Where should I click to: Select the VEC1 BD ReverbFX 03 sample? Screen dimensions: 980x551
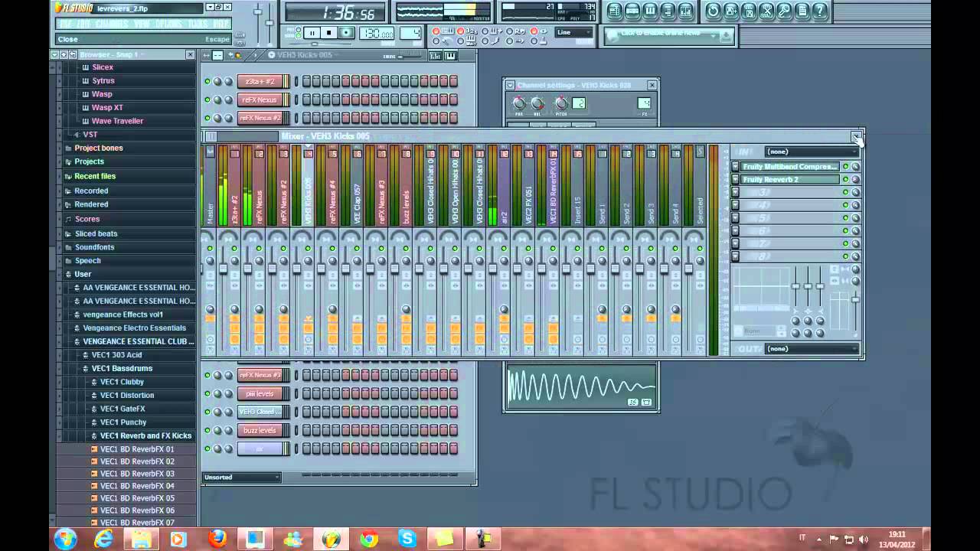(x=137, y=474)
